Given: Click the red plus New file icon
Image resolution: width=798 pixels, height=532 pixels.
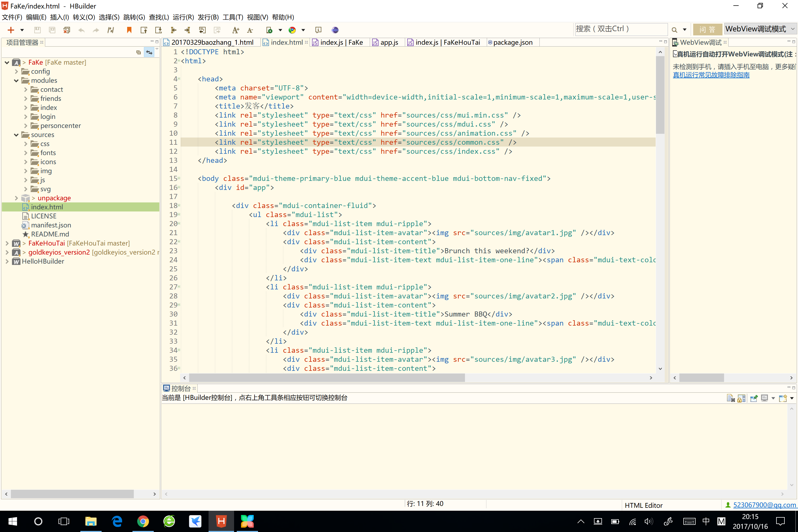Looking at the screenshot, I should [11, 30].
